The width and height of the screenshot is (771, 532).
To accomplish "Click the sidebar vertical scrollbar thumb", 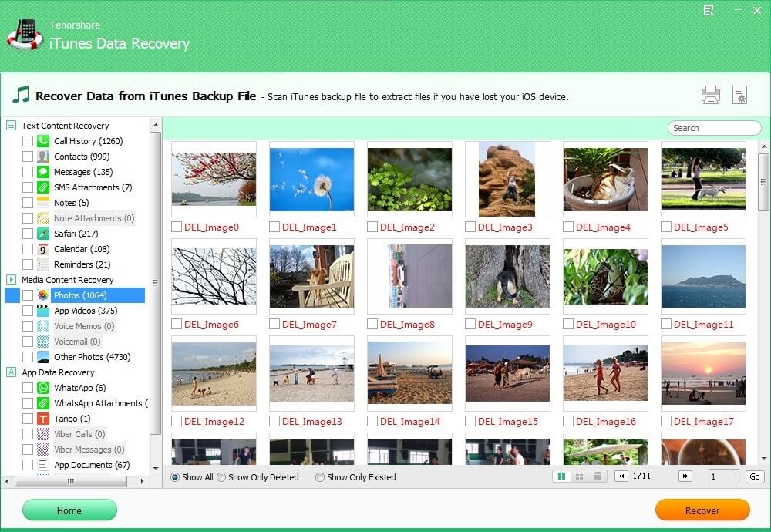I will coord(156,283).
